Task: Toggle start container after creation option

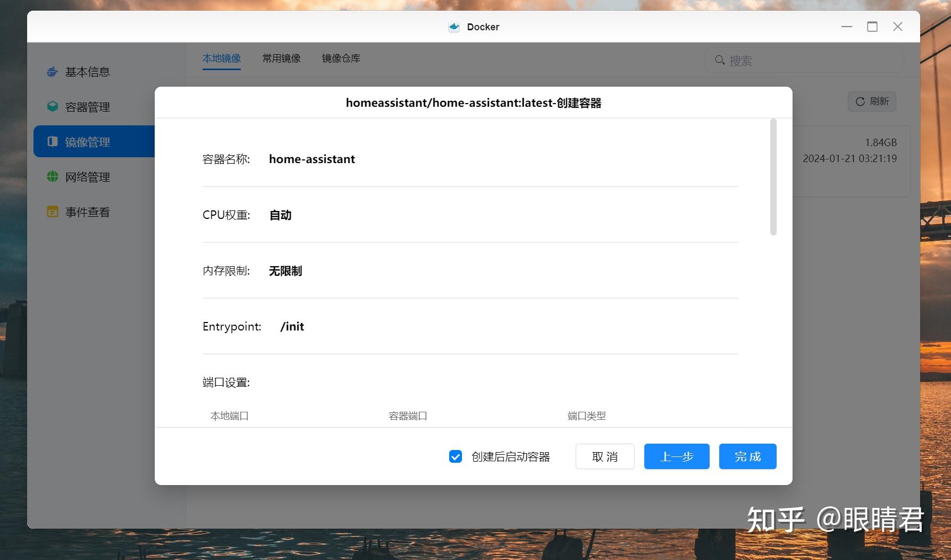Action: click(455, 456)
